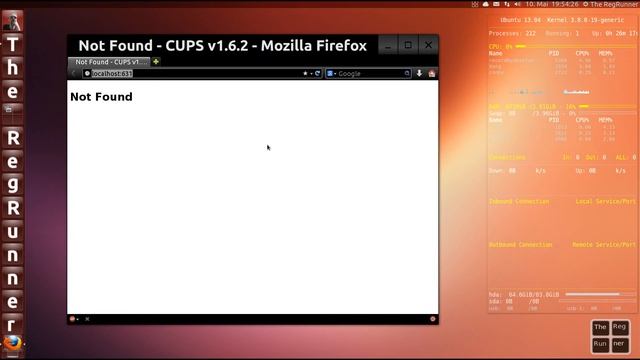Reload the page with the refresh icon
This screenshot has width=640, height=360.
[318, 73]
